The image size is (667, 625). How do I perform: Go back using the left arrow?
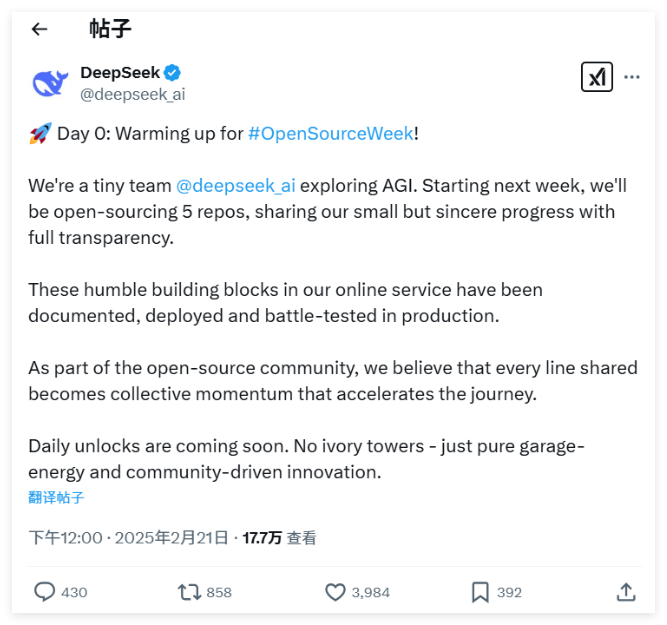39,29
